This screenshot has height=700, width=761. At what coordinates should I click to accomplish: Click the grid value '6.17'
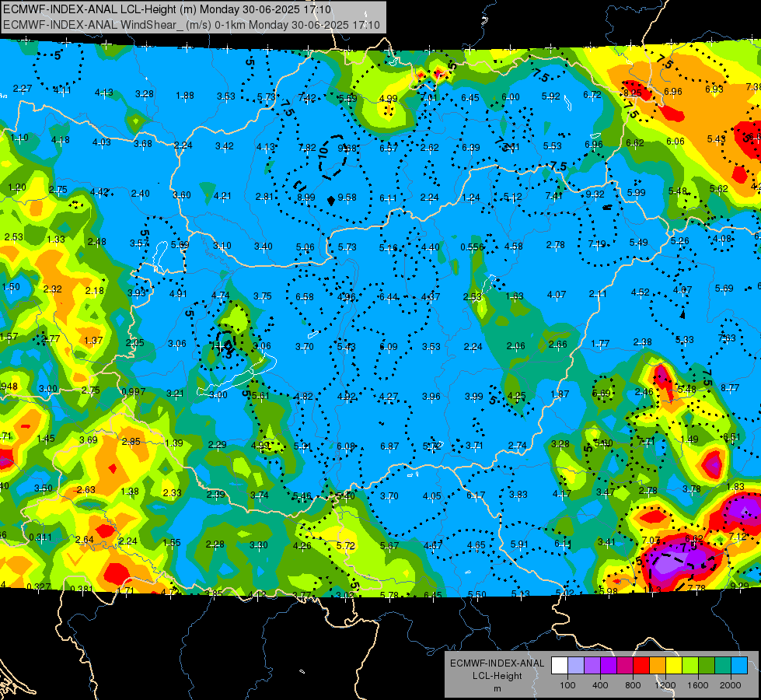click(476, 495)
